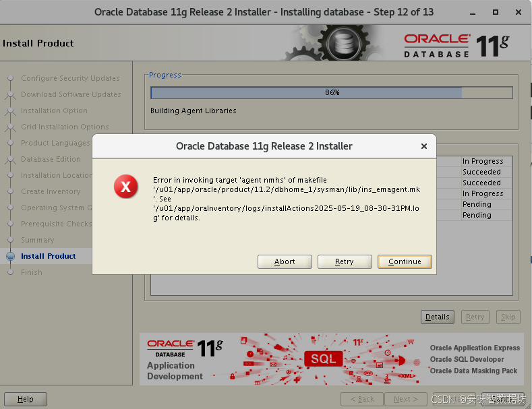Select Create Inventory step
This screenshot has height=409, width=532.
point(51,191)
